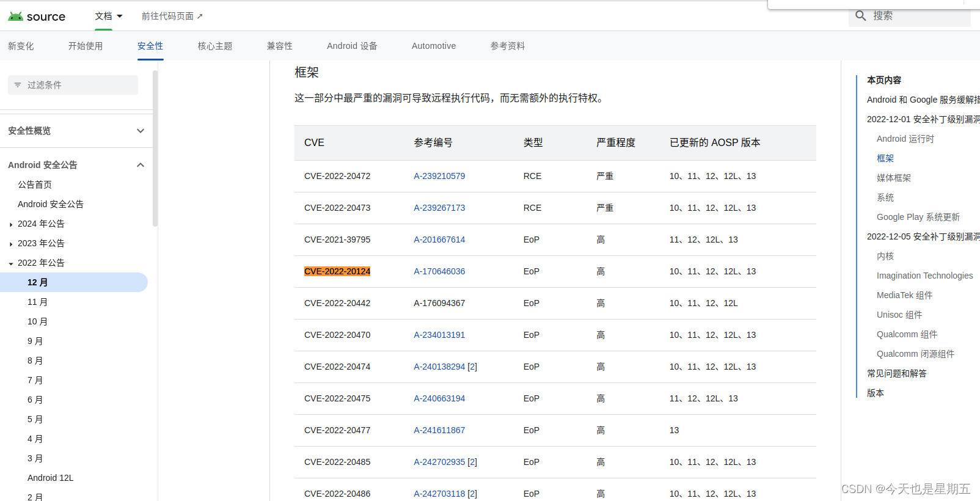This screenshot has height=501, width=980.
Task: Click highlighted CVE-2022-20124 cell
Action: (x=337, y=271)
